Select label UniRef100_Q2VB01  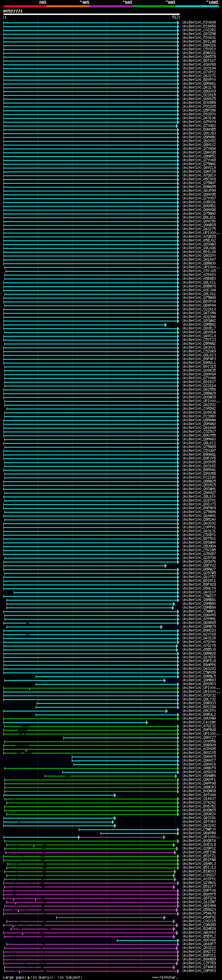click(199, 883)
